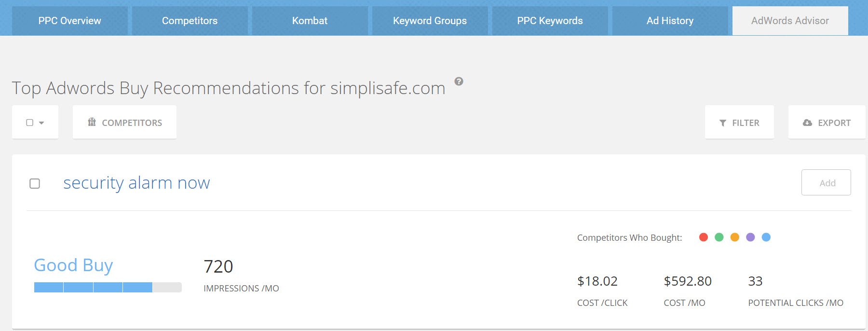Open the security alarm now keyword link
Image resolution: width=868 pixels, height=331 pixels.
pyautogui.click(x=136, y=183)
